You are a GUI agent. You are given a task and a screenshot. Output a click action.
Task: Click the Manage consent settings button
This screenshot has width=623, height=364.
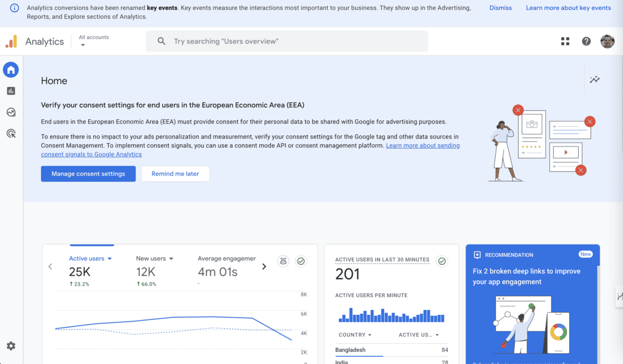[x=88, y=174]
